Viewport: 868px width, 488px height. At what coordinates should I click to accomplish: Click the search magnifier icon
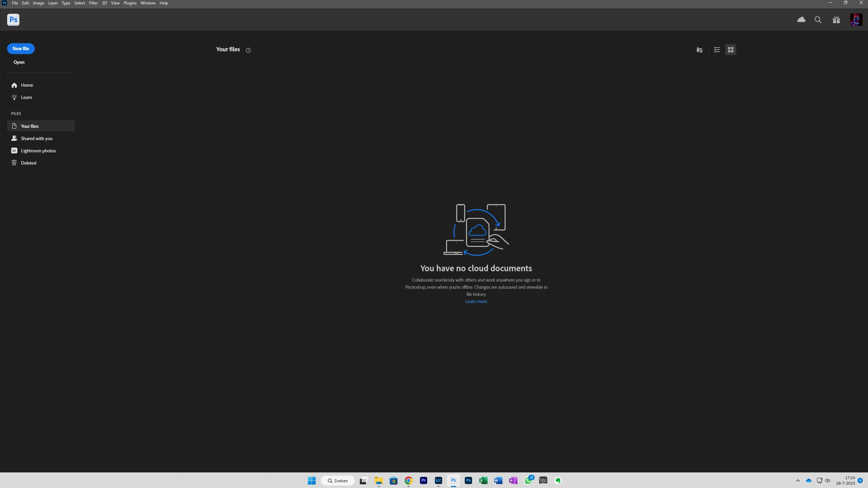point(818,20)
